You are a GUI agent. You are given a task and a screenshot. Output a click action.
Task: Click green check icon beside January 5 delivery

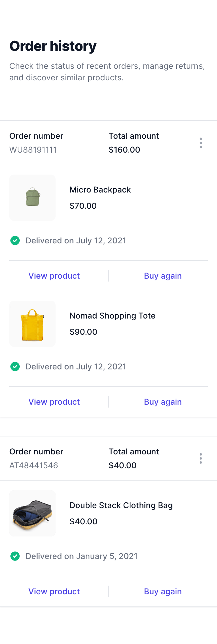[x=15, y=556]
